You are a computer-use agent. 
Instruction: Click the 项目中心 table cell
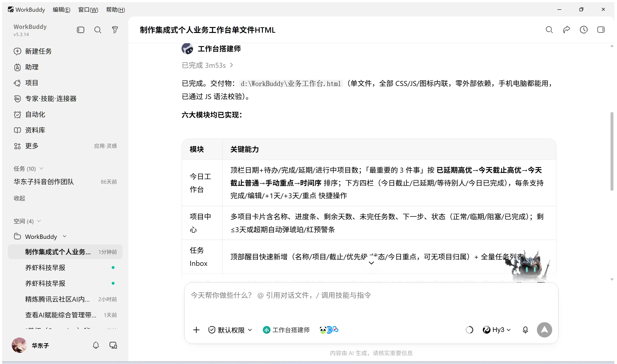(x=202, y=223)
